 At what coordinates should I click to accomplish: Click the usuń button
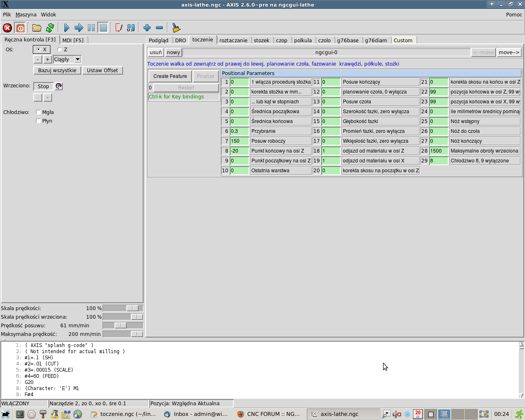coord(156,52)
